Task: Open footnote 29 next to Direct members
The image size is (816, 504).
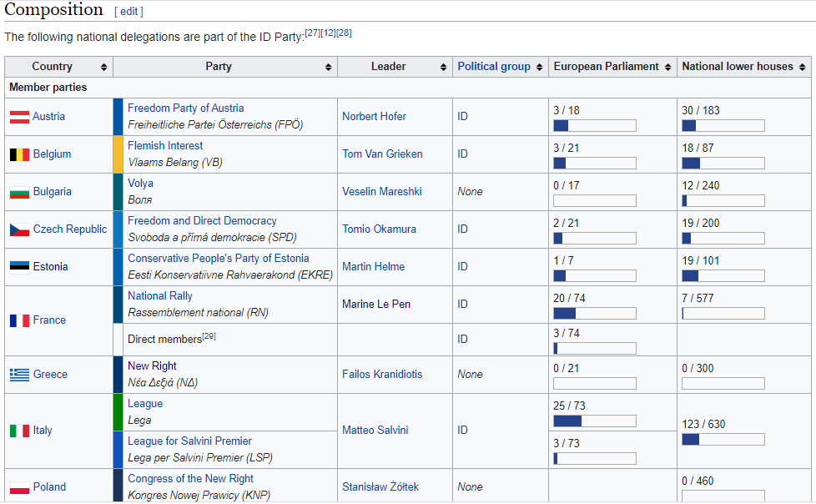Action: 209,336
